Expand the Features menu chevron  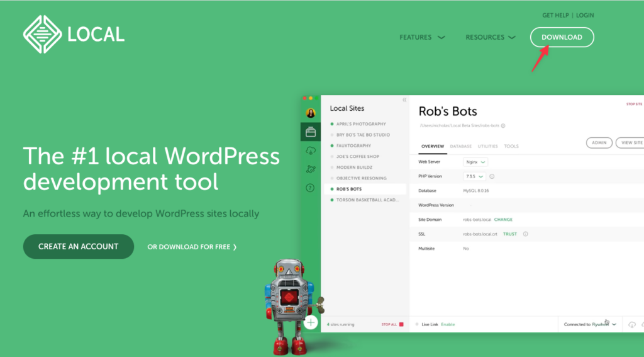click(x=441, y=37)
